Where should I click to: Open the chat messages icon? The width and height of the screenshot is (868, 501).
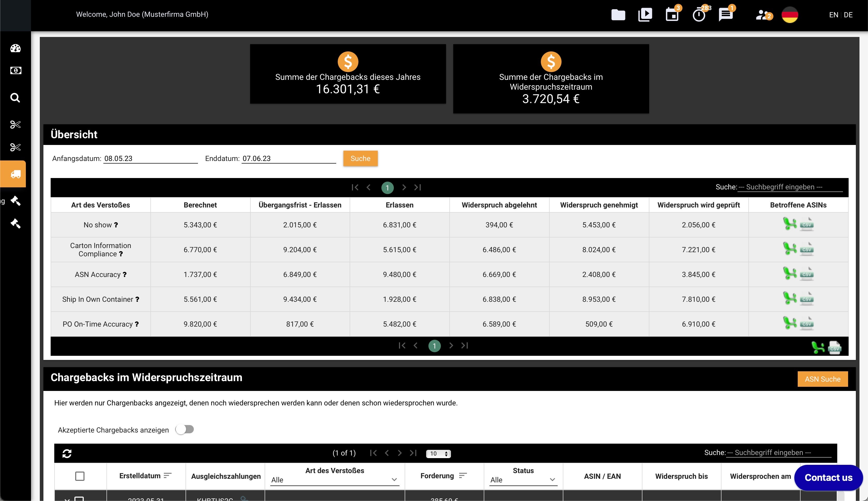[726, 15]
